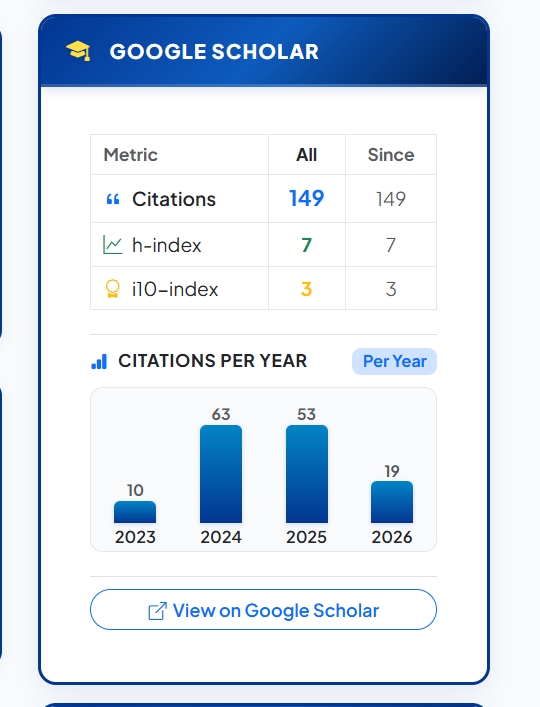Viewport: 540px width, 707px height.
Task: Select the Per Year badge
Action: pyautogui.click(x=394, y=361)
